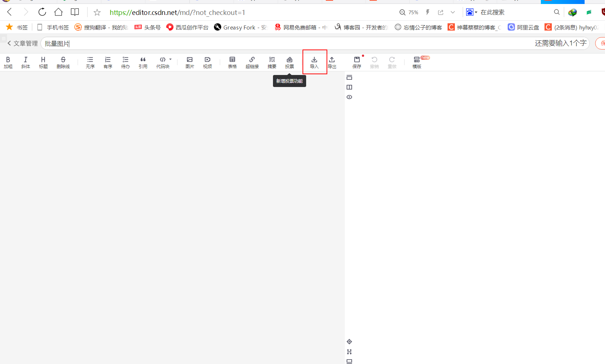Save the article (保存)
Screen dimensions: 605x364
tap(357, 62)
